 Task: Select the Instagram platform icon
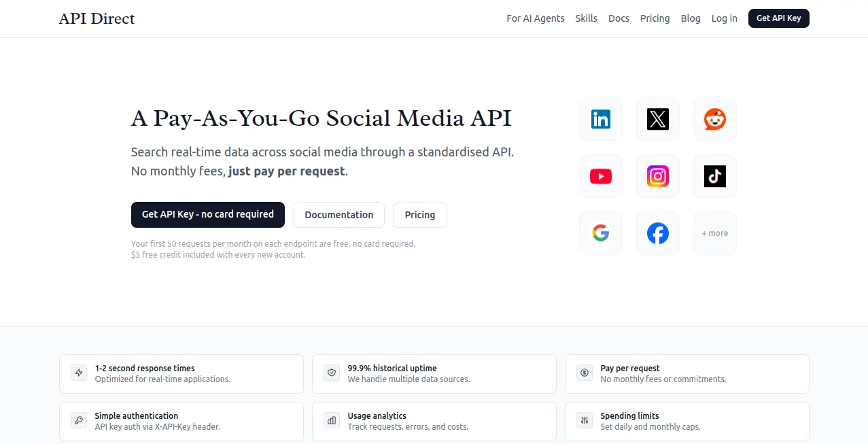click(x=658, y=176)
